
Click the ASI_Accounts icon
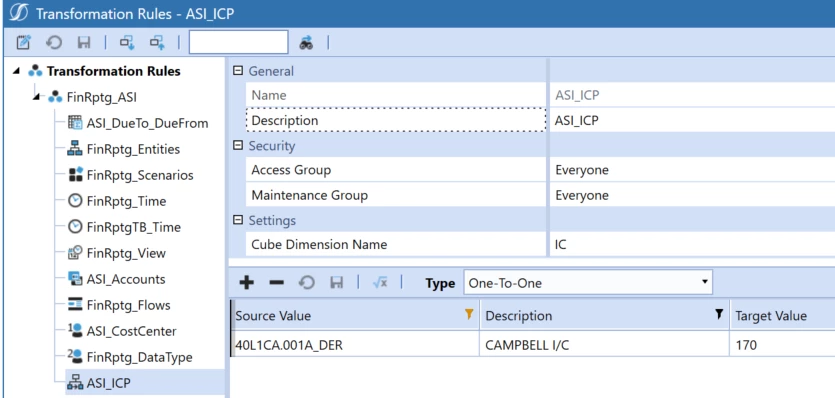75,279
